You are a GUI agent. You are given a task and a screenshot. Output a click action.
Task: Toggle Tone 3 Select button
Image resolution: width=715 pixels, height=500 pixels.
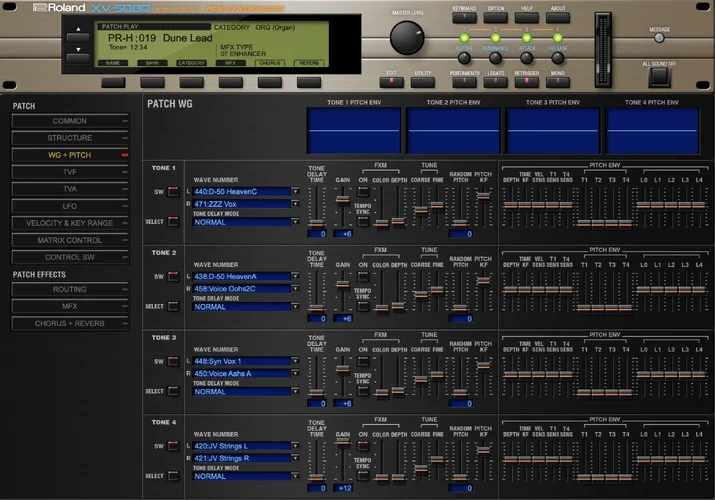(172, 392)
